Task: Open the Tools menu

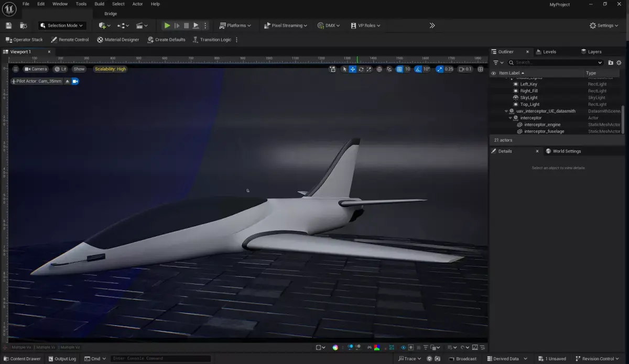Action: (81, 4)
